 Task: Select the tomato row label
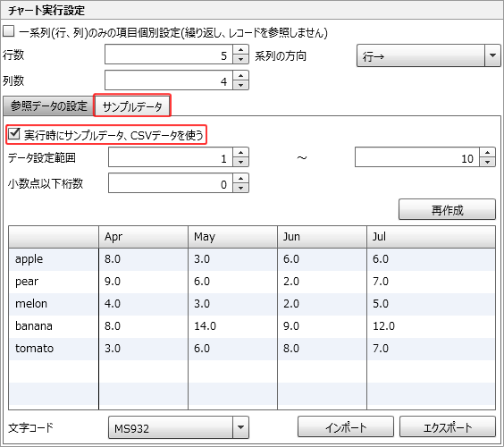(54, 349)
